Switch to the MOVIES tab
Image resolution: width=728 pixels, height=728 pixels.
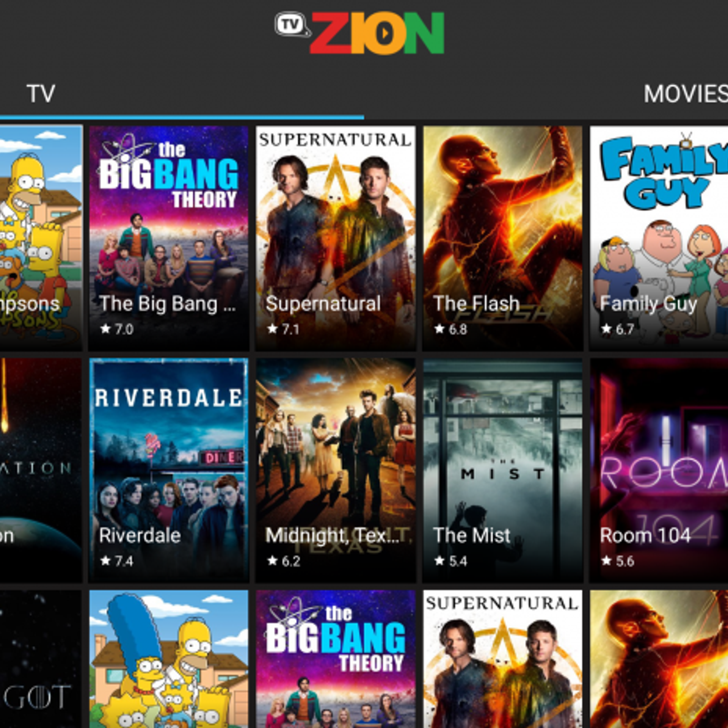point(685,94)
